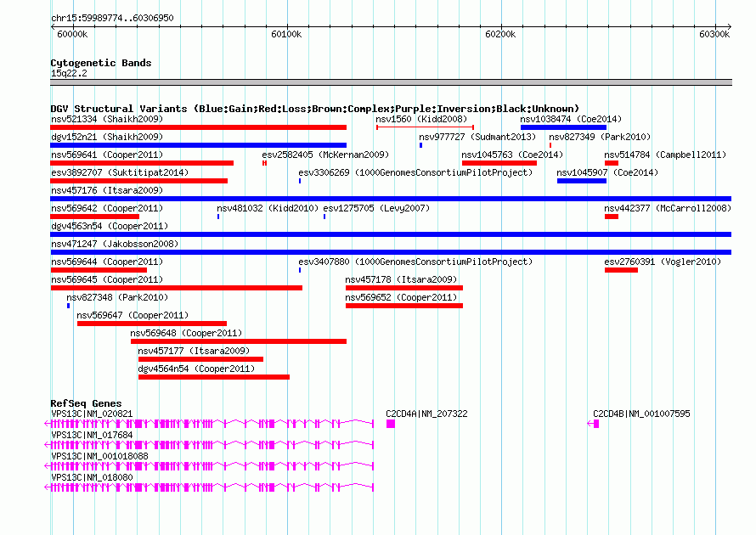
Task: Click the esv1275705 (Levy2007) label
Action: (376, 208)
